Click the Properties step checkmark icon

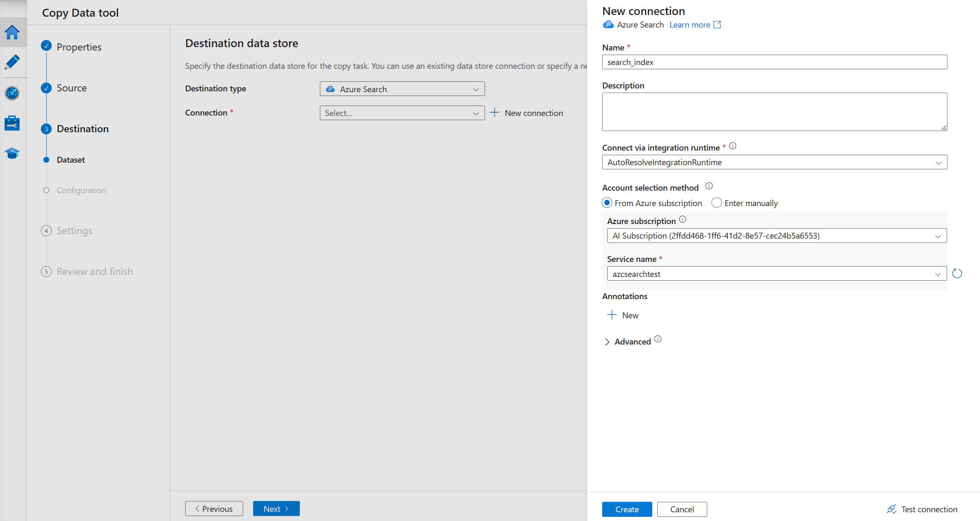[x=46, y=45]
